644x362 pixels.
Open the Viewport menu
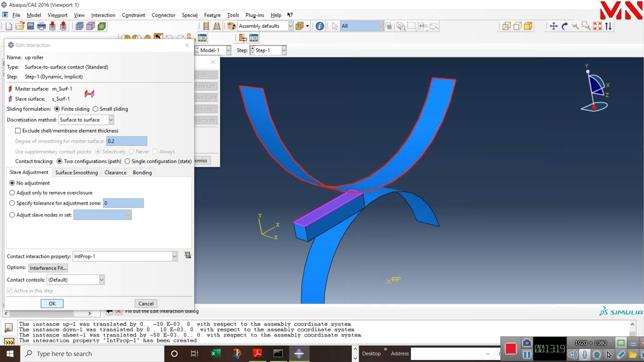click(57, 15)
